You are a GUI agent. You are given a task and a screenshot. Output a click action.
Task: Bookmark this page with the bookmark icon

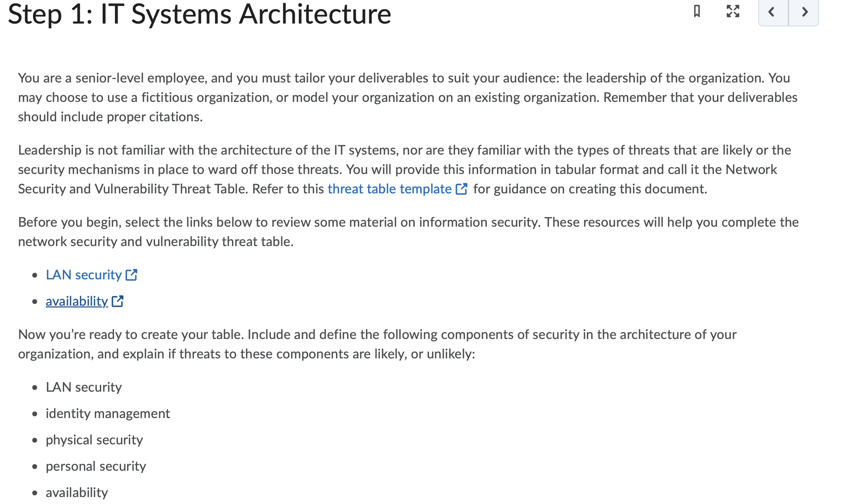(697, 11)
